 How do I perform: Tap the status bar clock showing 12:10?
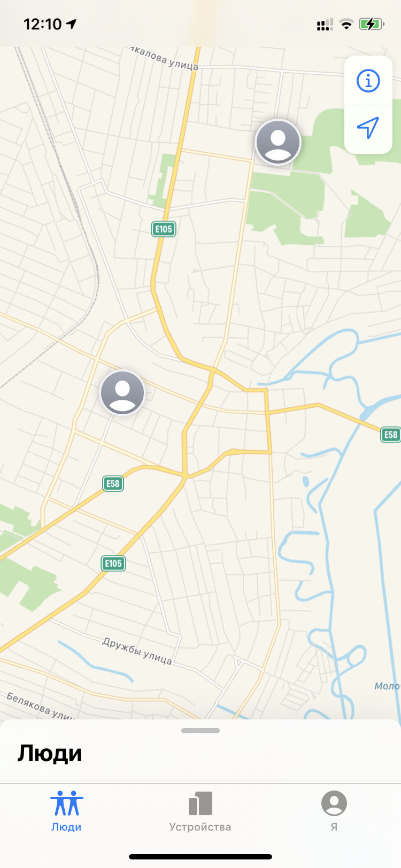pos(43,24)
